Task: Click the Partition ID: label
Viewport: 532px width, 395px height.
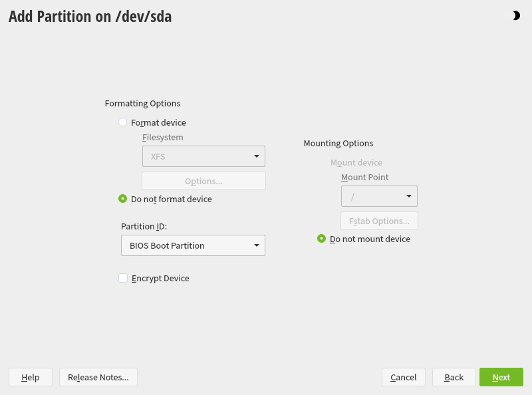Action: [x=144, y=226]
